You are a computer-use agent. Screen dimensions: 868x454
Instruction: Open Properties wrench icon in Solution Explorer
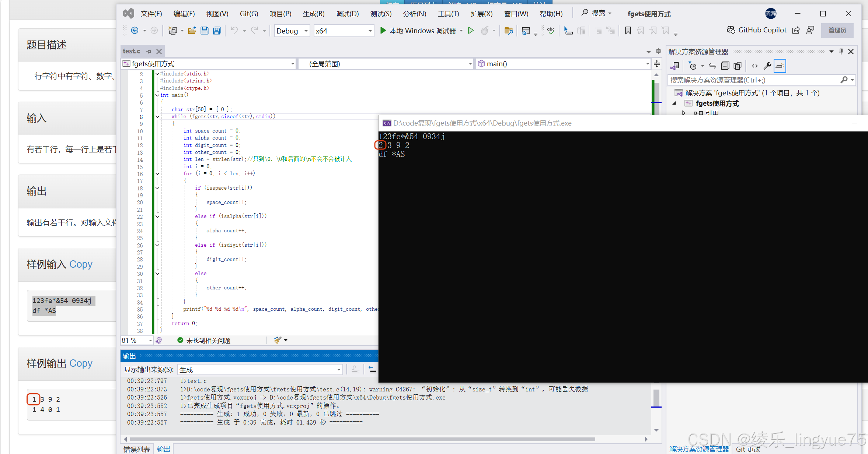pyautogui.click(x=767, y=66)
